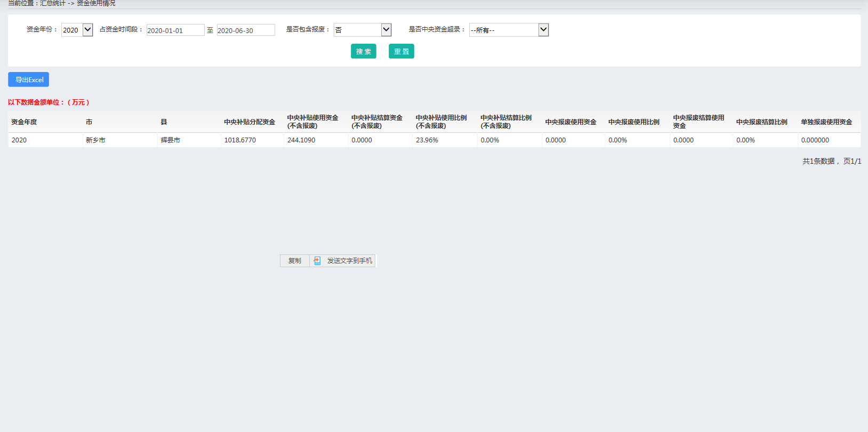Click the 共1条数据 pagination text

[x=818, y=161]
